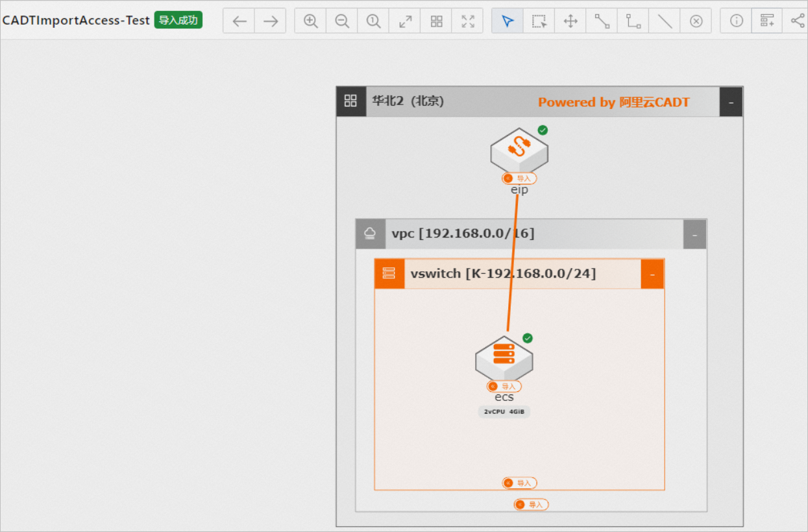Click the vswitch [K-192.168.0.0/24] title text
This screenshot has width=808, height=532.
tap(503, 273)
